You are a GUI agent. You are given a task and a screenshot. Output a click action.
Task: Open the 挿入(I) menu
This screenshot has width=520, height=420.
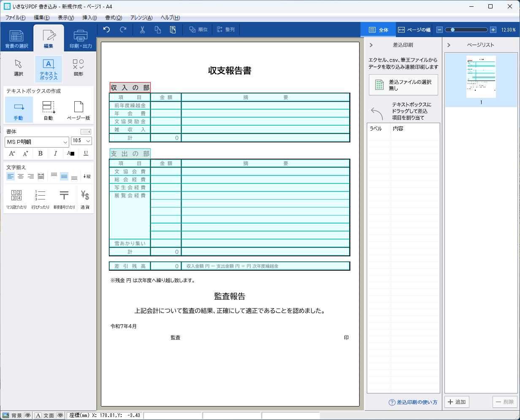pyautogui.click(x=89, y=18)
